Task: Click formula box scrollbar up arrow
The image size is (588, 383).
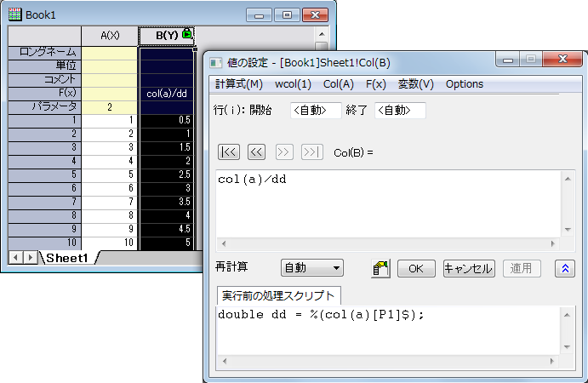Action: point(568,179)
